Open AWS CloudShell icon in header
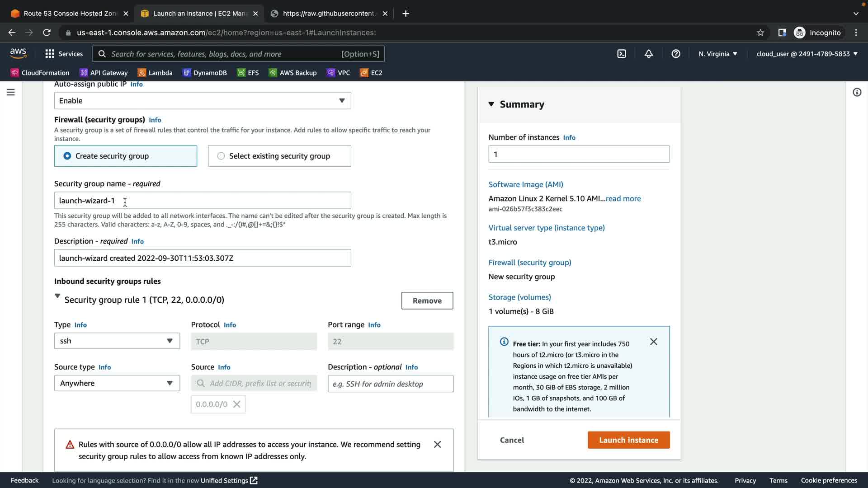The width and height of the screenshot is (868, 488). [x=622, y=54]
